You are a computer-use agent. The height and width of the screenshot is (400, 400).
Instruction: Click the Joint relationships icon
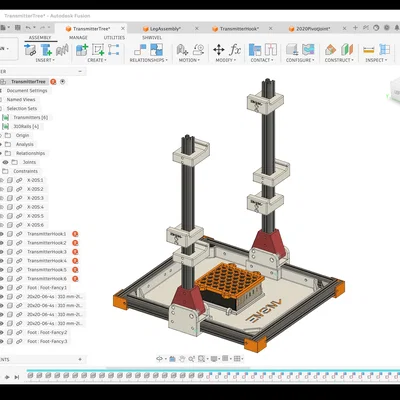click(140, 50)
